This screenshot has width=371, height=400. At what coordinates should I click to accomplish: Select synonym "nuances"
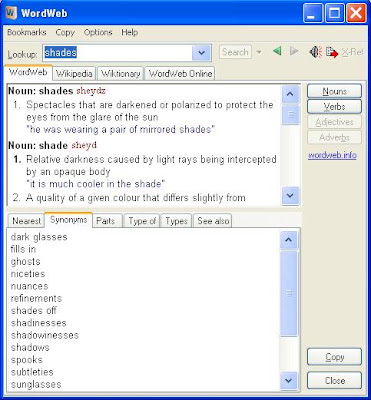pos(29,286)
